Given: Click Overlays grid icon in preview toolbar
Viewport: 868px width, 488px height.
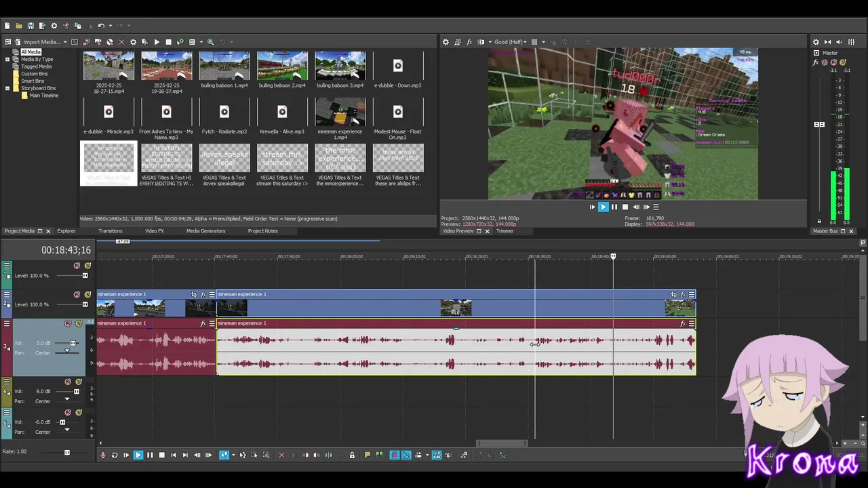Looking at the screenshot, I should tap(534, 42).
